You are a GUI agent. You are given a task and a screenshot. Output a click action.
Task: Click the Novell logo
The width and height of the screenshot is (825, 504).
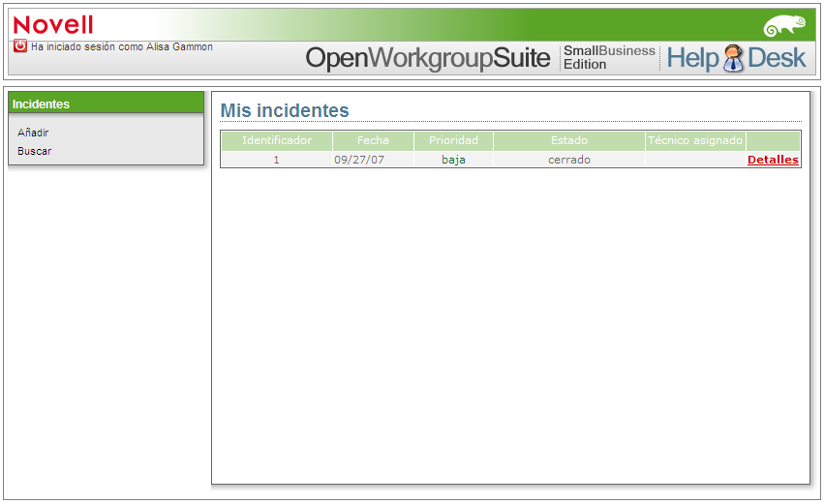53,25
